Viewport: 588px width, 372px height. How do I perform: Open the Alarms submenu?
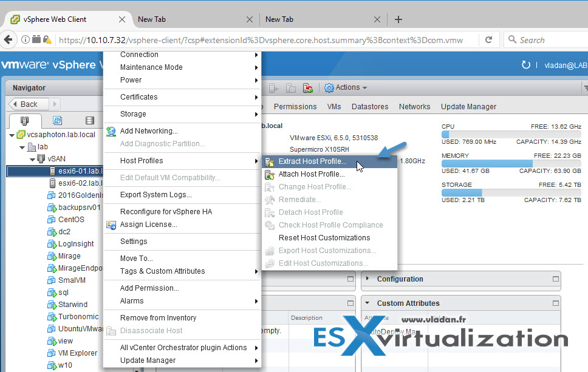[x=182, y=301]
